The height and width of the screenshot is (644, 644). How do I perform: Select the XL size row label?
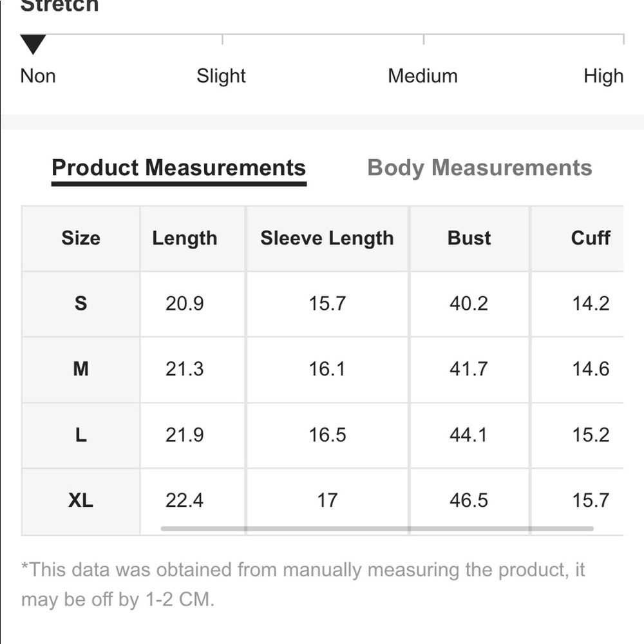coord(80,500)
